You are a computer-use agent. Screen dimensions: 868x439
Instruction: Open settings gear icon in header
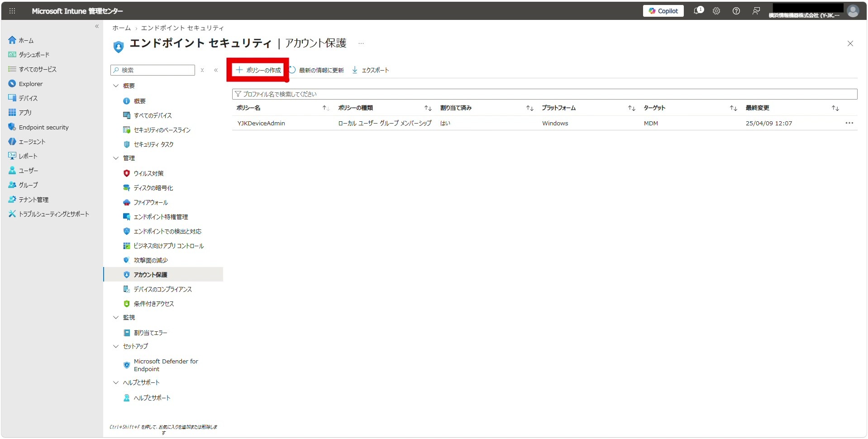(716, 11)
